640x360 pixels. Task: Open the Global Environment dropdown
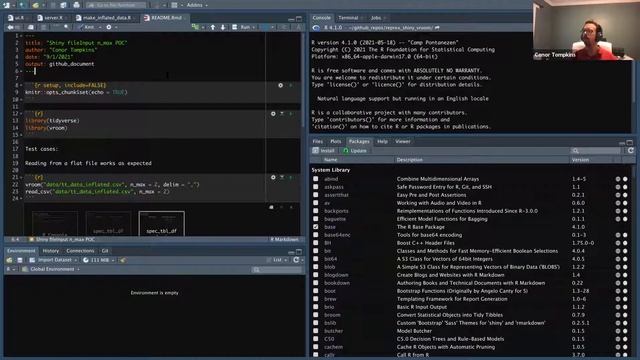(x=51, y=269)
